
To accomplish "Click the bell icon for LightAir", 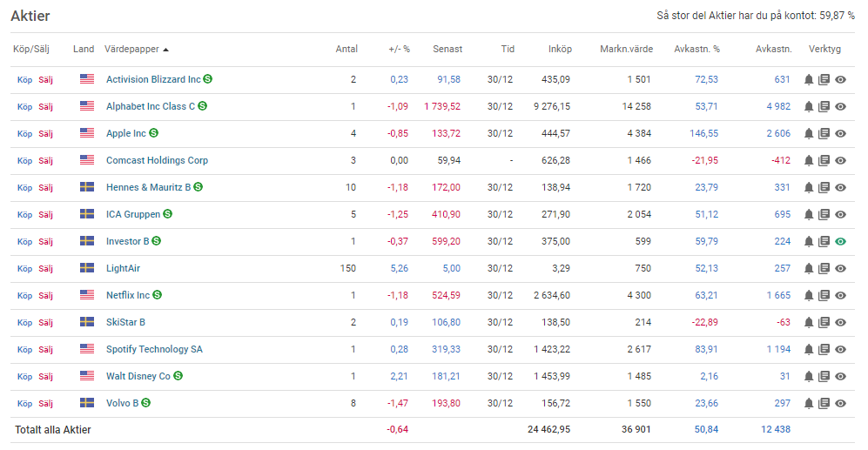I will pos(809,268).
